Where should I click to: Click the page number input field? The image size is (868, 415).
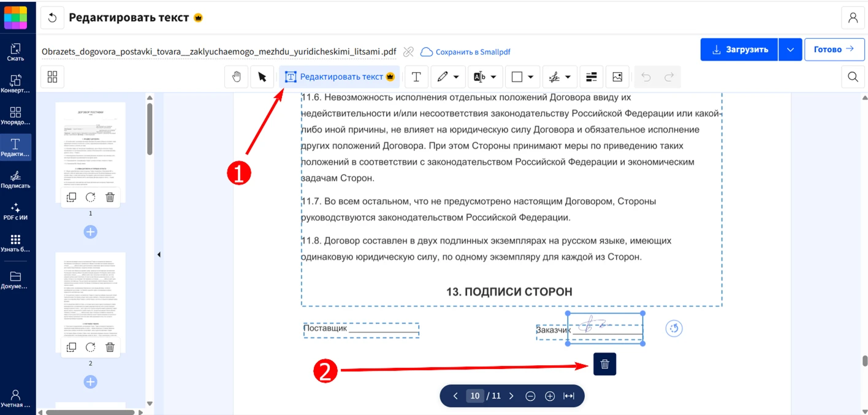(x=474, y=396)
